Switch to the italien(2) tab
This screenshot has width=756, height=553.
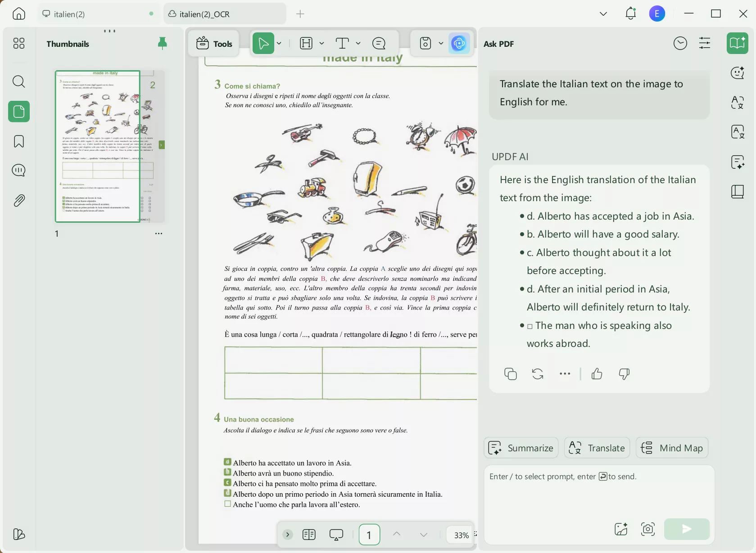click(70, 14)
